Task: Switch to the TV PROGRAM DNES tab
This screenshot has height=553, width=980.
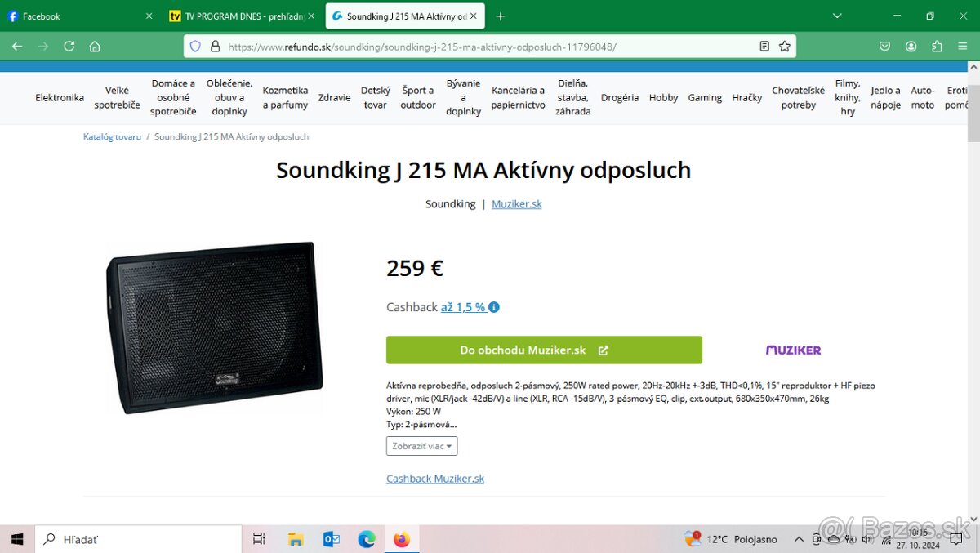Action: point(238,16)
